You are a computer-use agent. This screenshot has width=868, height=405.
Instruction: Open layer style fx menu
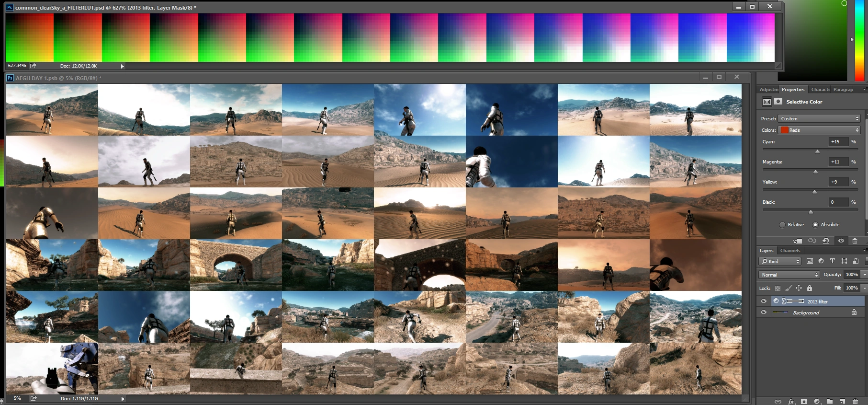[791, 402]
